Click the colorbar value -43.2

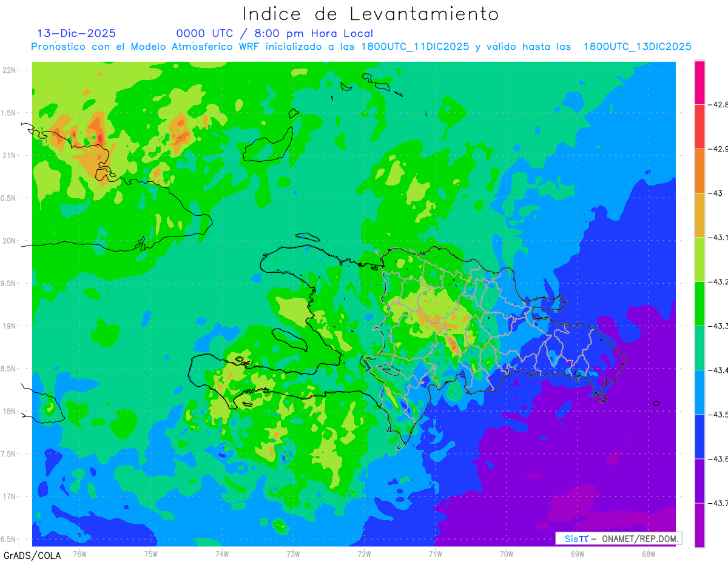(x=718, y=281)
